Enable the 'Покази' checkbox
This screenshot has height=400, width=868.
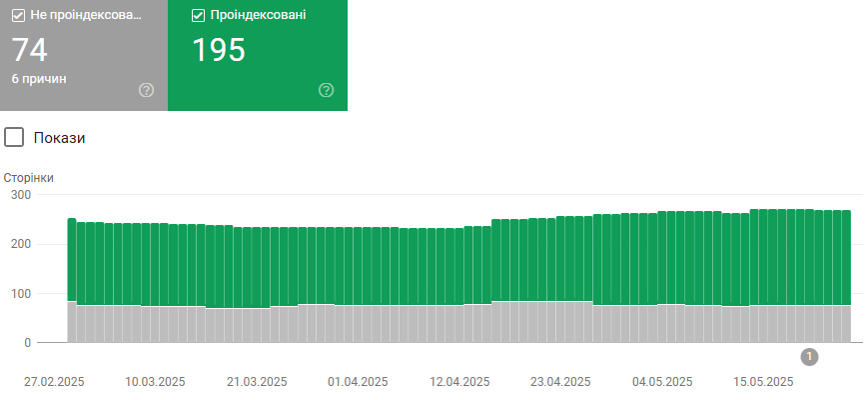click(14, 137)
